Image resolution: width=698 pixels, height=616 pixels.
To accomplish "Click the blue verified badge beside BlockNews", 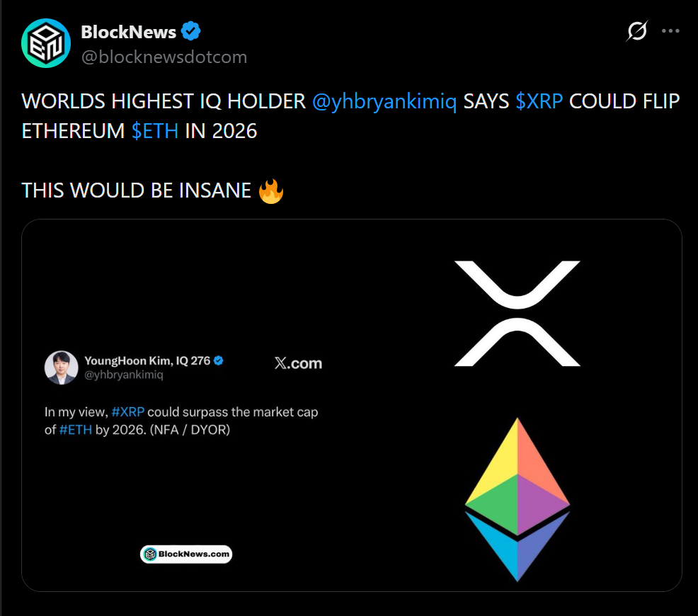I will [x=192, y=31].
